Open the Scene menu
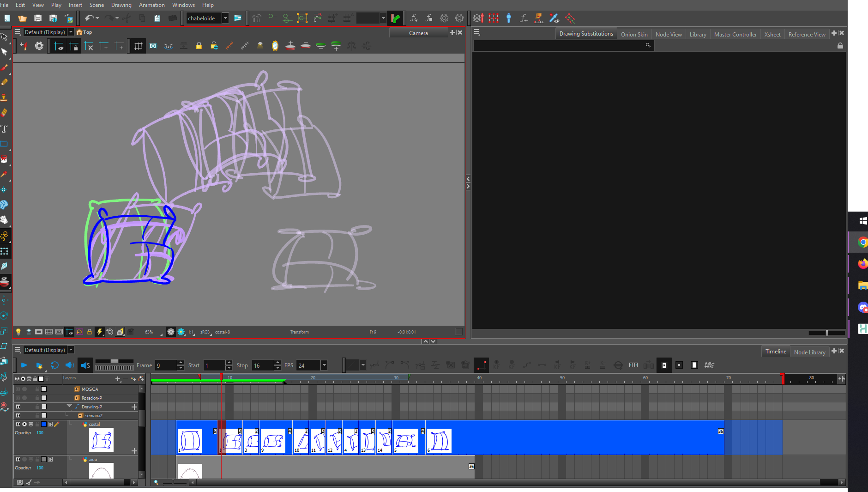 pyautogui.click(x=96, y=5)
